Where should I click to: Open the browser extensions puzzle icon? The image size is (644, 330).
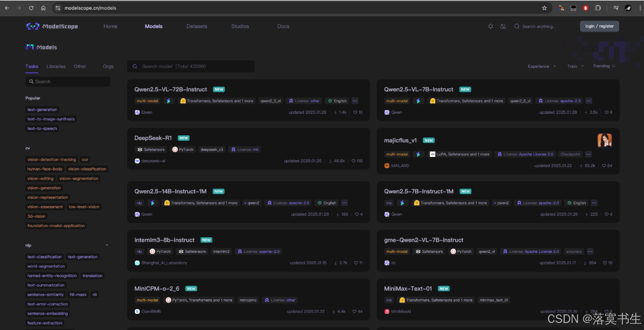pos(598,8)
